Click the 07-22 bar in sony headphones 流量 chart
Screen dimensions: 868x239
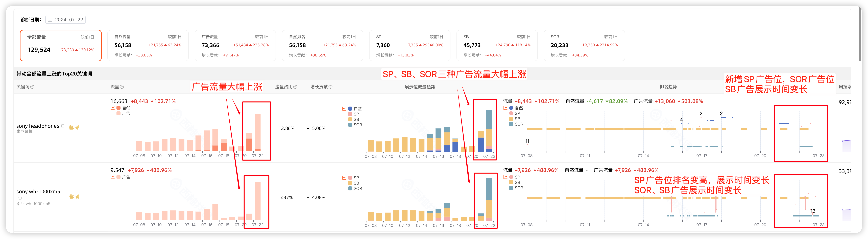(257, 132)
